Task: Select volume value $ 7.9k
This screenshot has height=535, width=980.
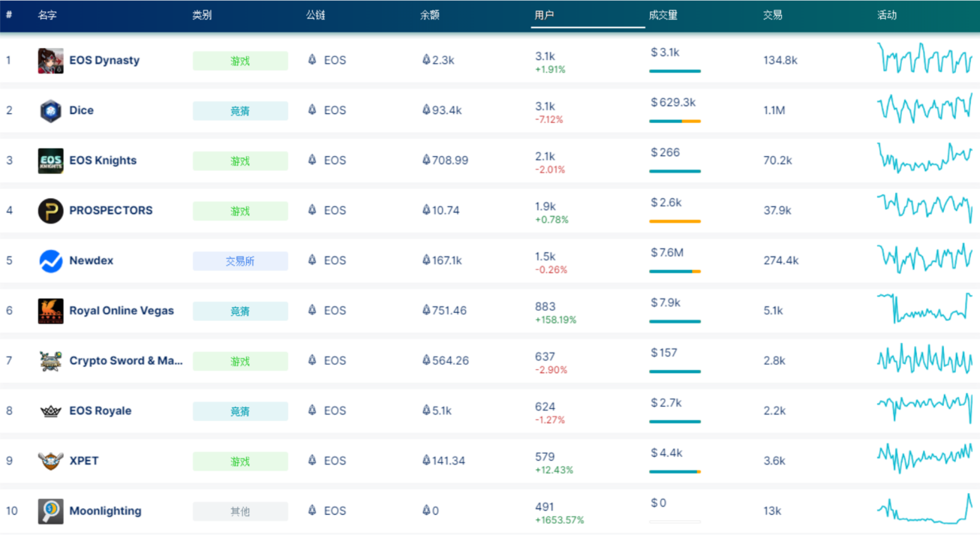Action: [x=666, y=302]
